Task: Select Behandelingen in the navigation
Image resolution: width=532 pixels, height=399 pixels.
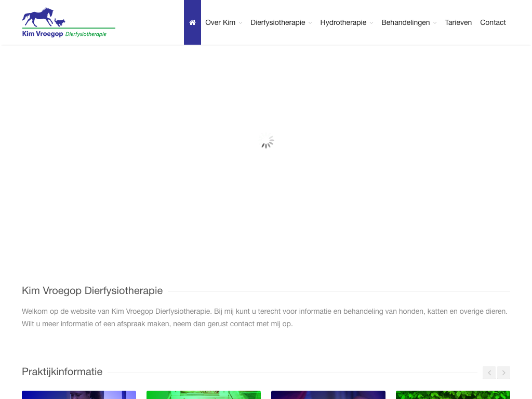Action: pyautogui.click(x=405, y=22)
